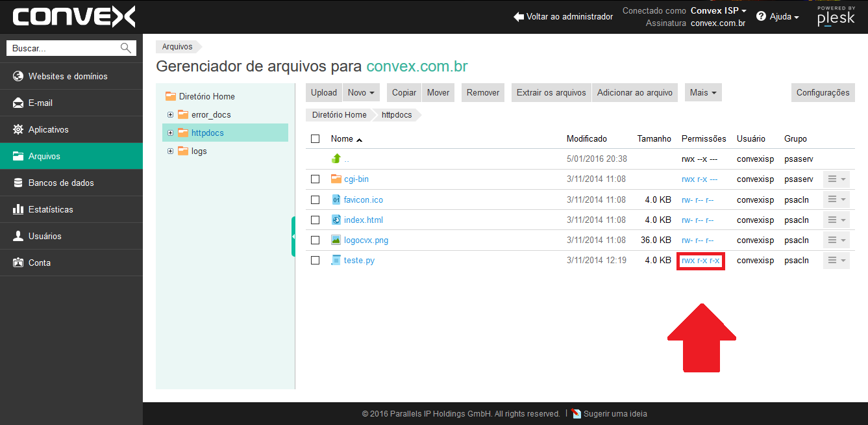Click the back arrow icon beside Voltar ao administrador
The height and width of the screenshot is (425, 868).
pyautogui.click(x=519, y=16)
